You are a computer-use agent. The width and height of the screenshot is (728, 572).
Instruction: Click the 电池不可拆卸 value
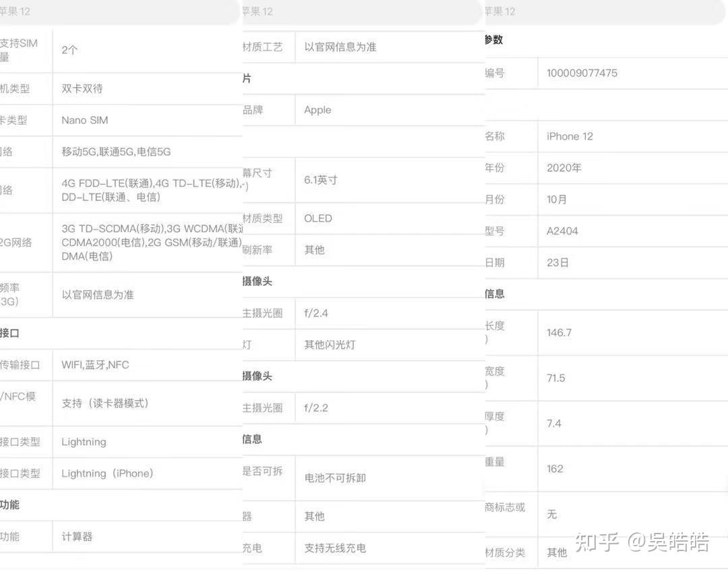[335, 478]
